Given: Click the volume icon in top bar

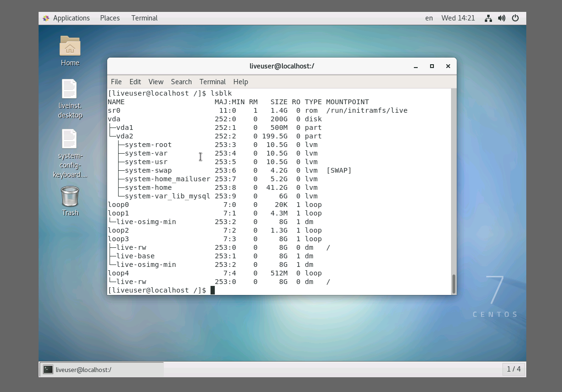Looking at the screenshot, I should [x=502, y=18].
